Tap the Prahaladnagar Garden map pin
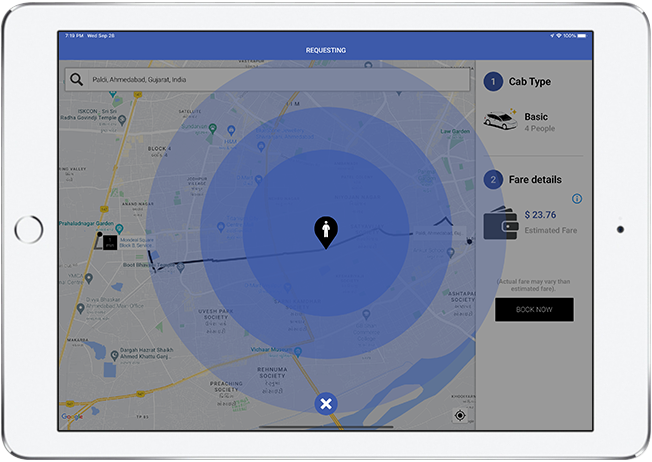652x462 pixels. pos(119,229)
